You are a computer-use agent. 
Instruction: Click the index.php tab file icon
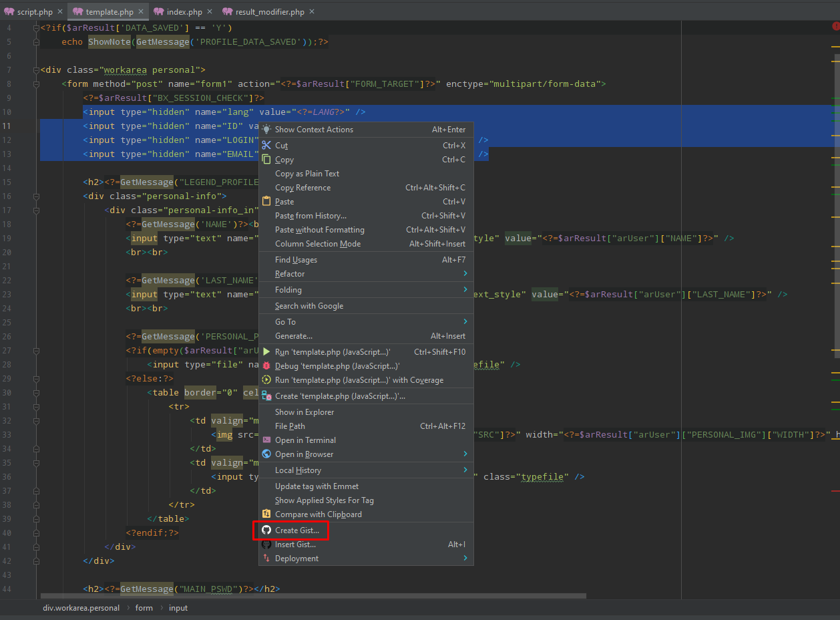159,12
